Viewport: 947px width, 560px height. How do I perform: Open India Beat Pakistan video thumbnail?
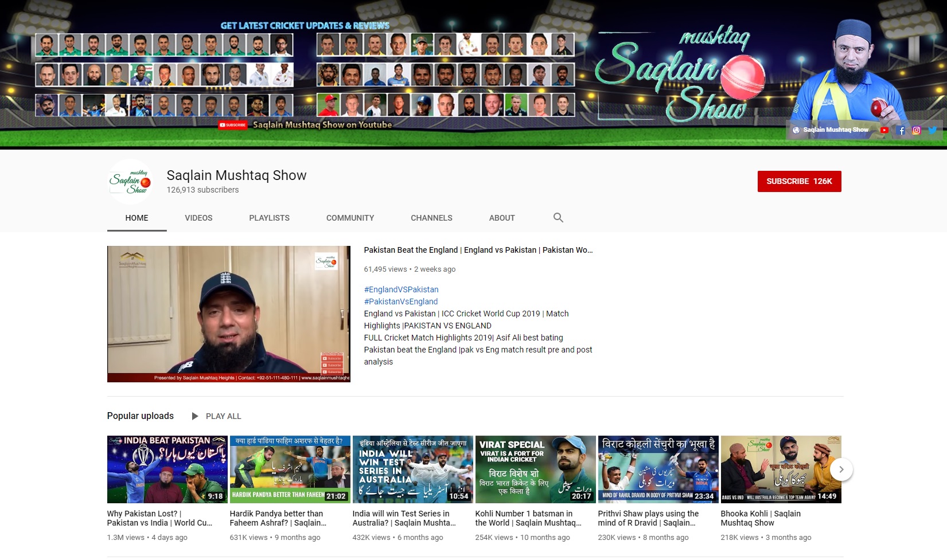point(167,469)
